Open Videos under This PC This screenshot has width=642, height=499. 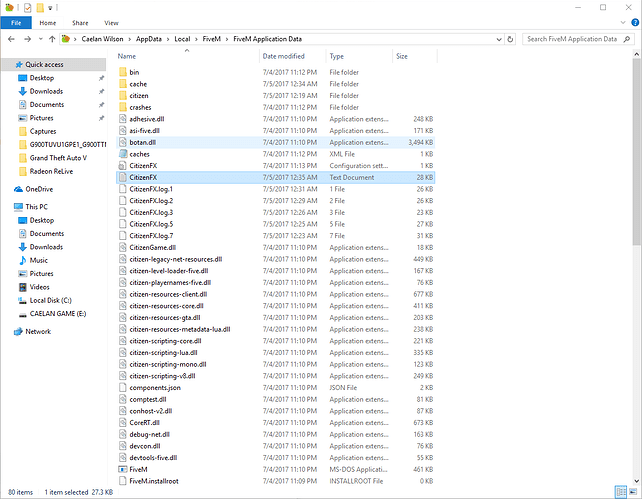[39, 287]
